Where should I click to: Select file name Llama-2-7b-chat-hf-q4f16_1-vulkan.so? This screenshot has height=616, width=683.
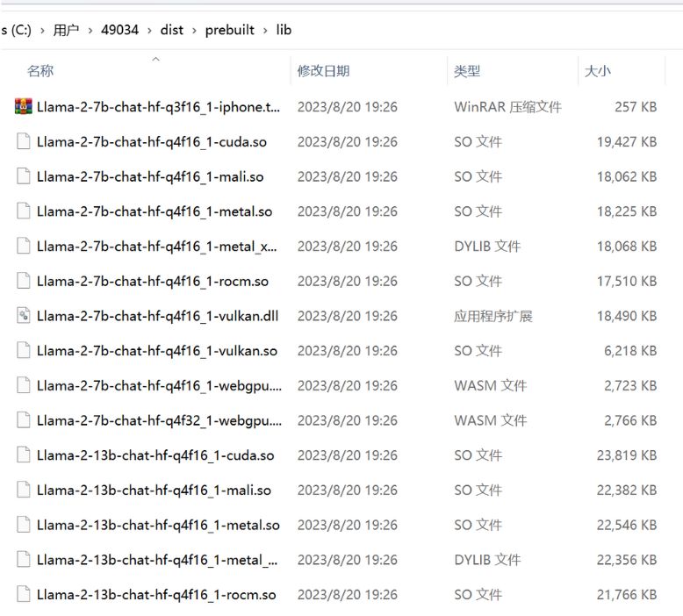(157, 351)
